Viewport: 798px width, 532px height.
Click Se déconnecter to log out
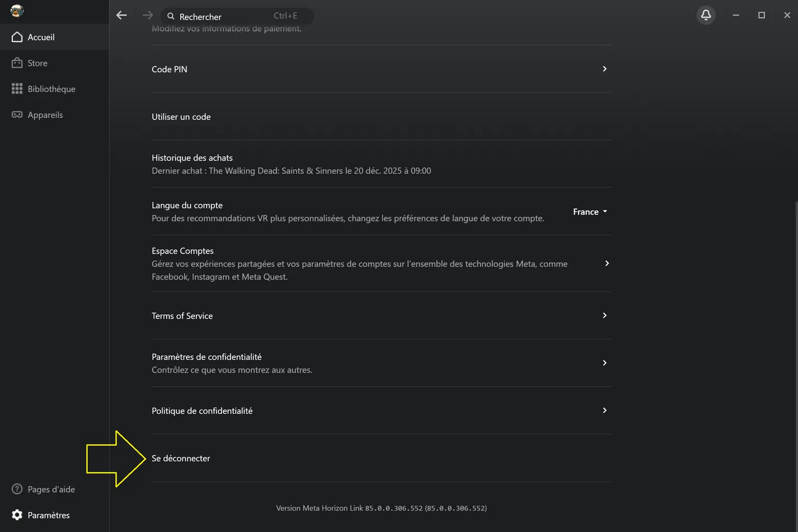click(181, 458)
